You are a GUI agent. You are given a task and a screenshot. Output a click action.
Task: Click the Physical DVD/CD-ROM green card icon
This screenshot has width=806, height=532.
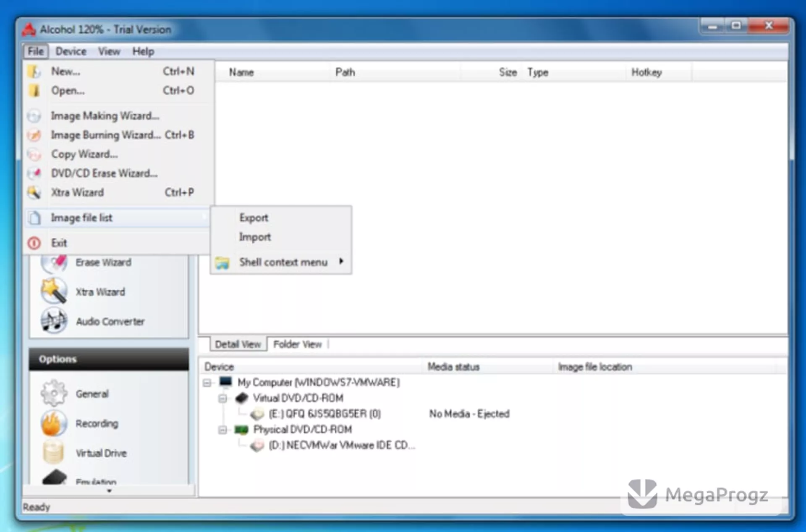coord(241,430)
